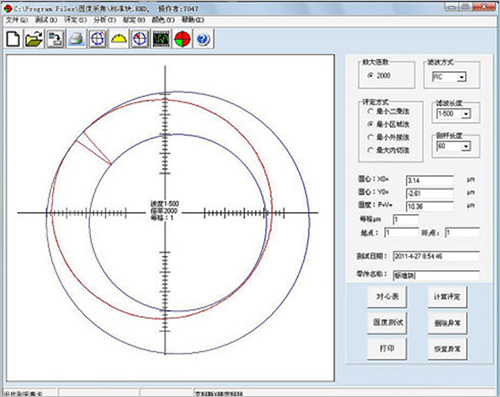Click the save/export disk icon
500x397 pixels.
pos(55,39)
